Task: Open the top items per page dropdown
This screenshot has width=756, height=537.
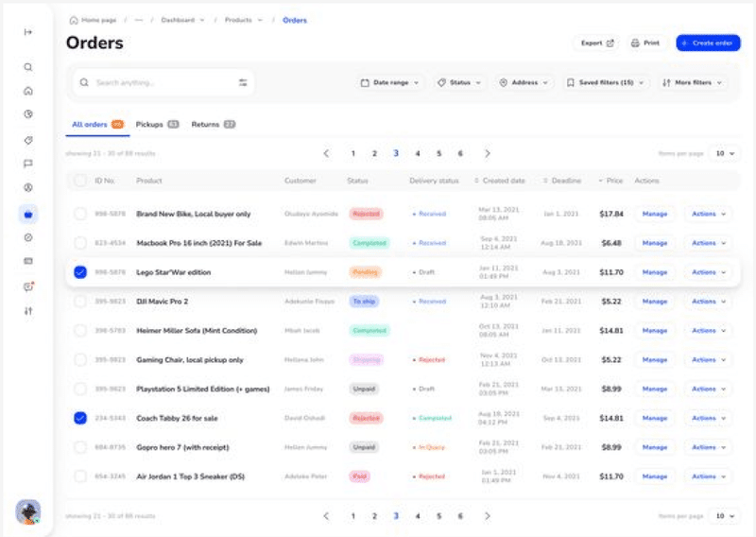Action: [725, 153]
